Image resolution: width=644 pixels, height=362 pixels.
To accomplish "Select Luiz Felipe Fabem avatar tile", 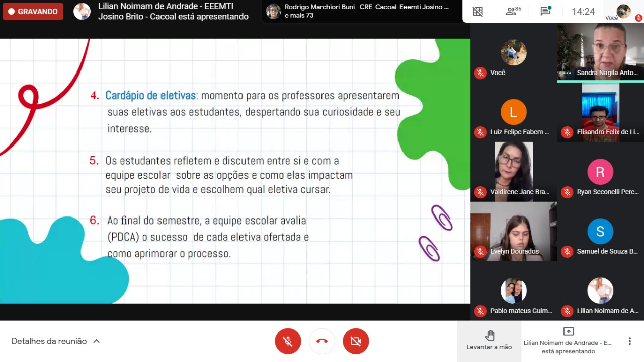I will [x=514, y=112].
